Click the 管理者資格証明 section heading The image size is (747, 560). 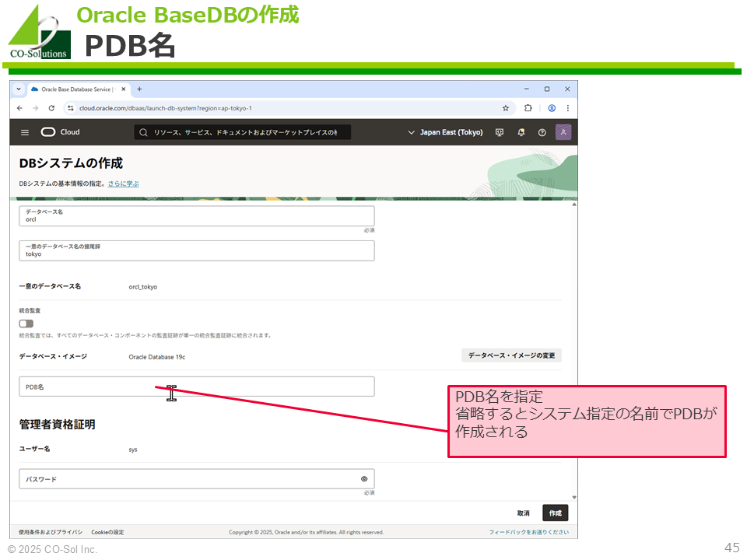coord(57,425)
